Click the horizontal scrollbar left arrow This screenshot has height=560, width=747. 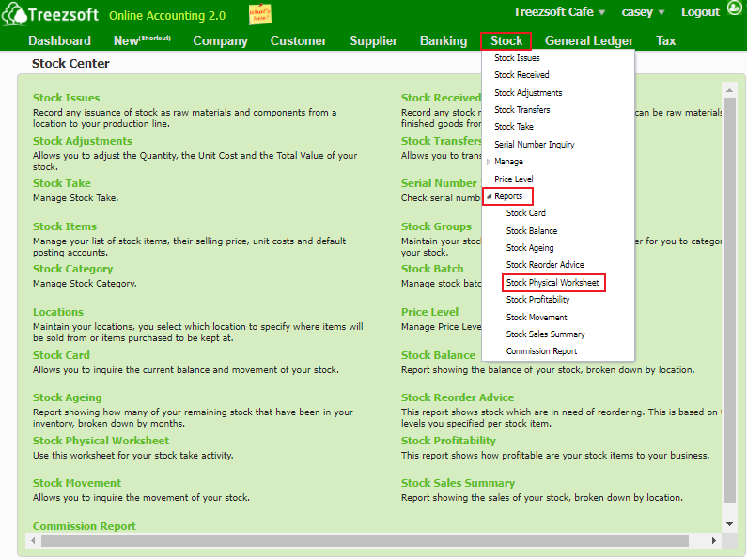[x=33, y=541]
